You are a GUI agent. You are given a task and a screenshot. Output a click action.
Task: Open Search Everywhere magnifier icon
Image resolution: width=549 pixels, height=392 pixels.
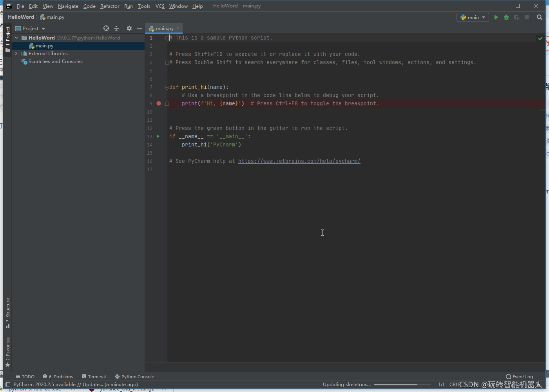[540, 17]
